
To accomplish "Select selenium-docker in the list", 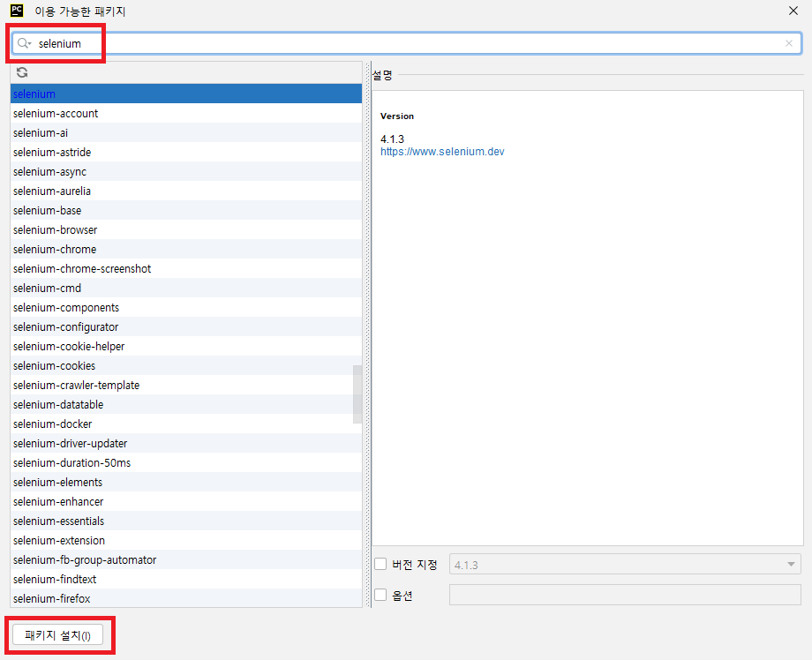I will [186, 424].
